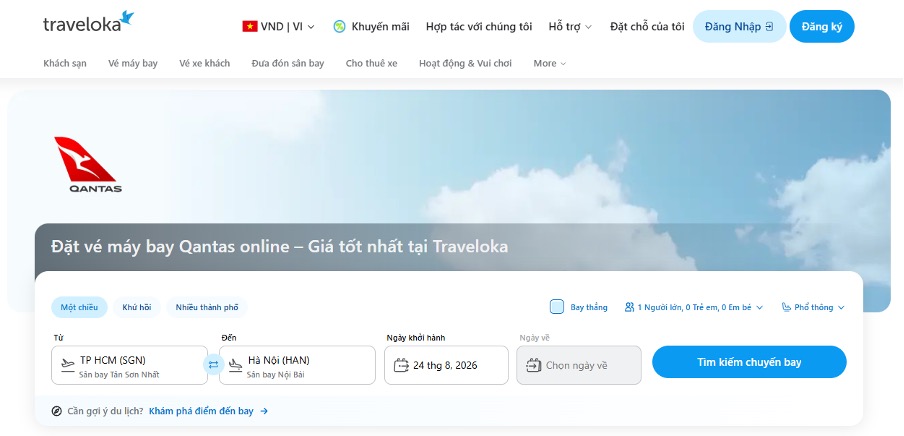This screenshot has height=436, width=904.
Task: Click the Đăng ký button
Action: pyautogui.click(x=822, y=27)
